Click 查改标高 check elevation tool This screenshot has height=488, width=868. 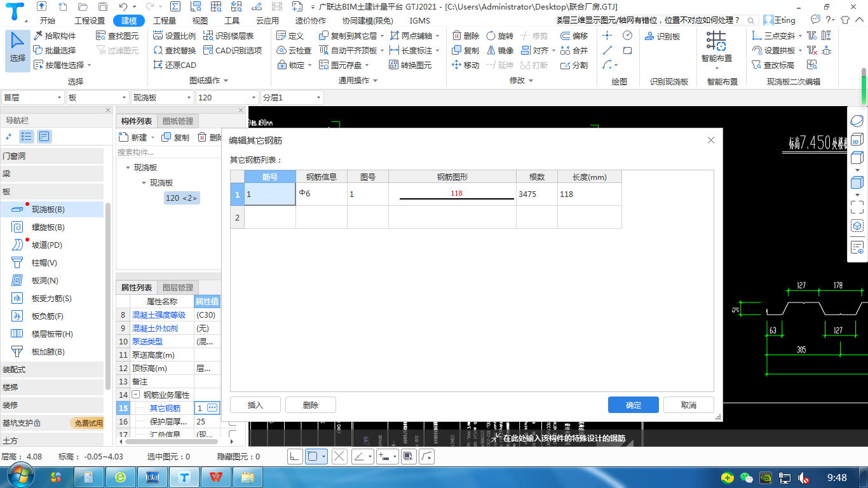click(773, 65)
